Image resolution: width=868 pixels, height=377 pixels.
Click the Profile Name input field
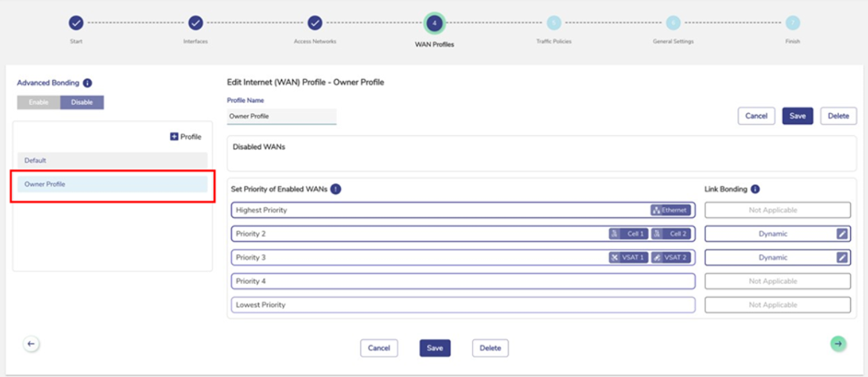pyautogui.click(x=281, y=116)
